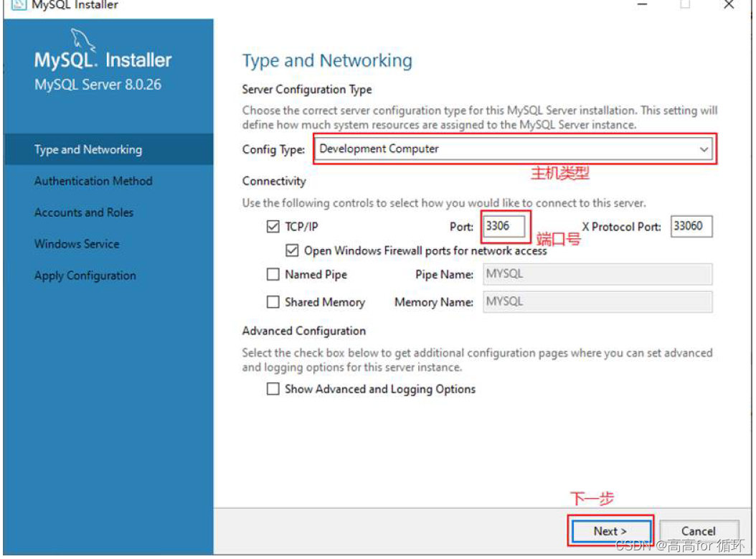The image size is (756, 559).
Task: Uncheck Open Windows Firewall ports checkbox
Action: tap(292, 251)
